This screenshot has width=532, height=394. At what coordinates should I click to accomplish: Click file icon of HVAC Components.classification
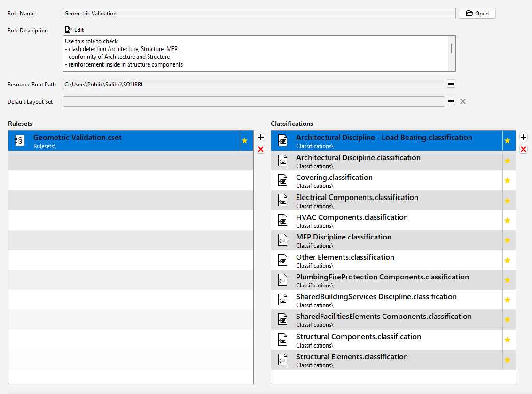[282, 220]
